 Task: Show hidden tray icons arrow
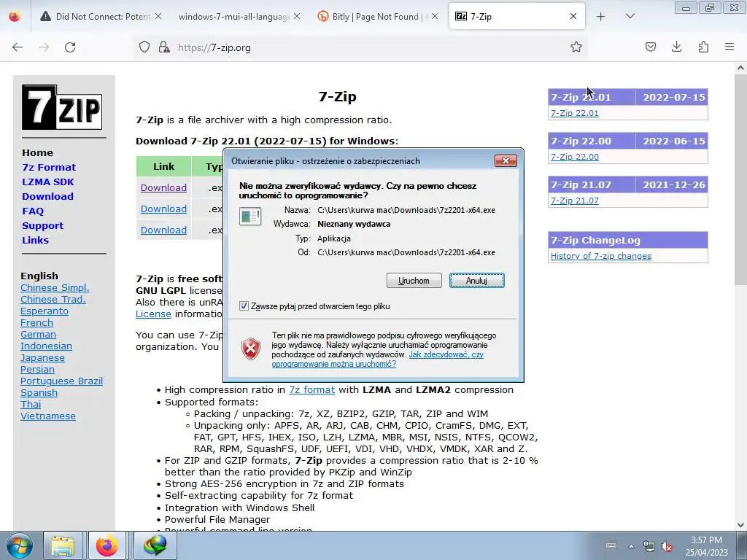pos(631,546)
